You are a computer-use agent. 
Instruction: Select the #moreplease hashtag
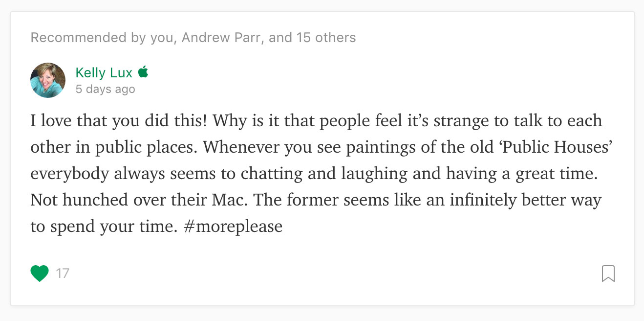(x=233, y=227)
